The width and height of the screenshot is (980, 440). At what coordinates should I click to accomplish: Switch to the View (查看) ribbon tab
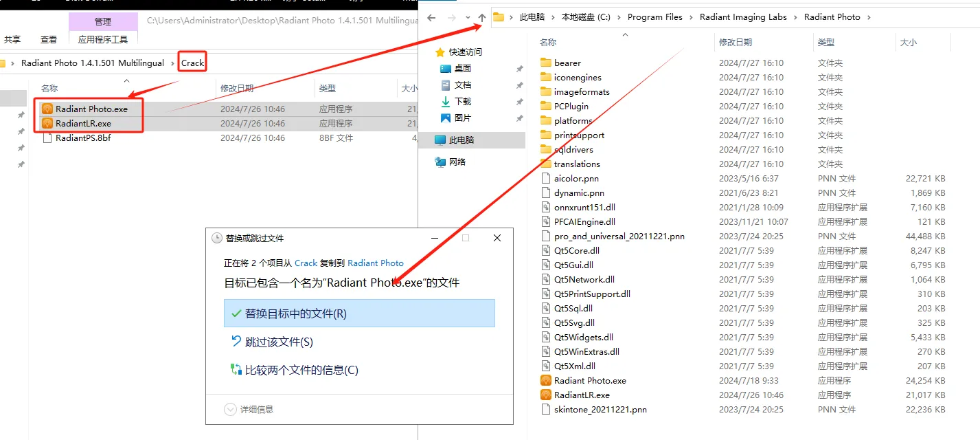[49, 40]
